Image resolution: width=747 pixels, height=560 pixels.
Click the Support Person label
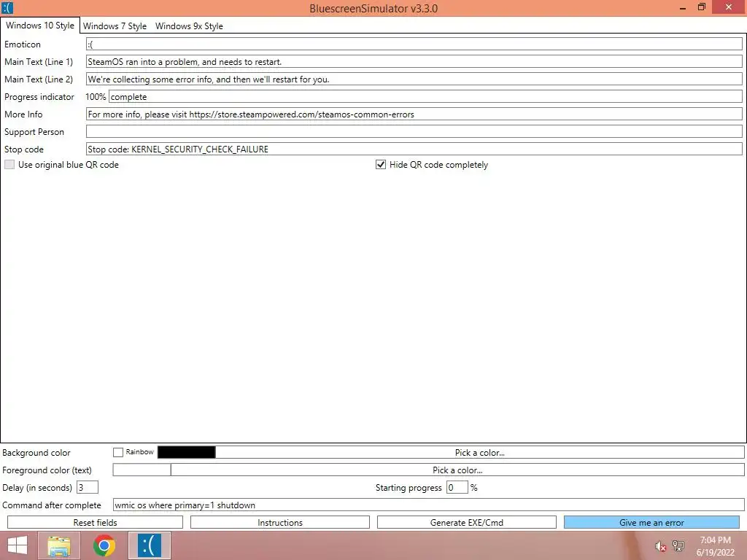click(34, 132)
